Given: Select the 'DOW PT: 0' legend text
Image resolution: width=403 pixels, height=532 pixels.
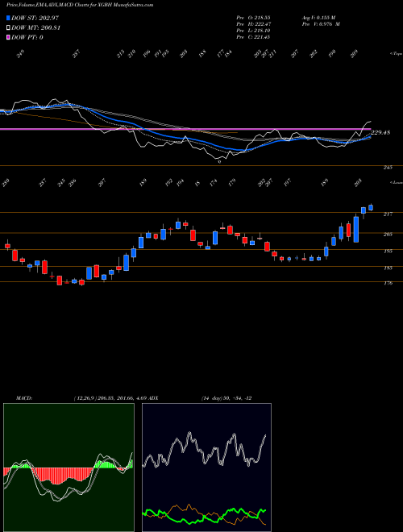Looking at the screenshot, I should 27,37.
